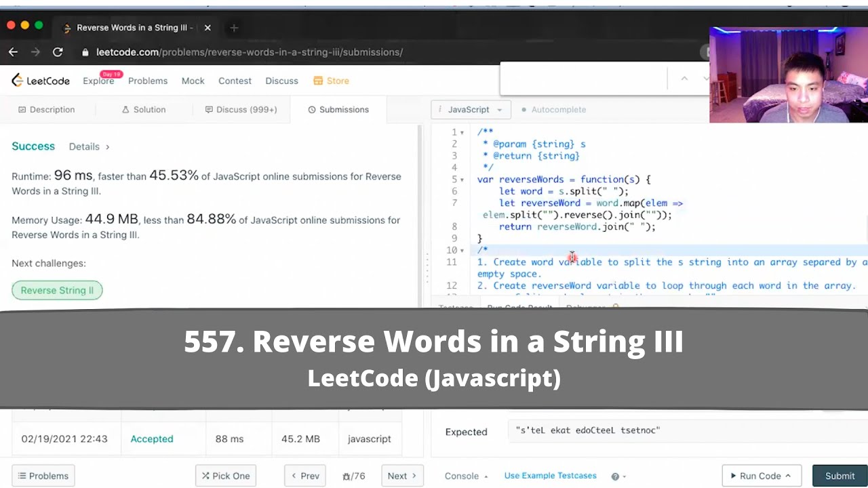Open Problems in the top navigation
Screen dimensions: 868x488
148,81
